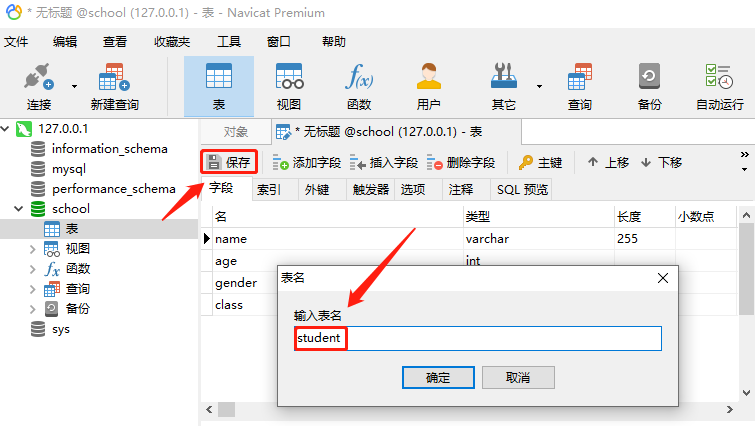Image resolution: width=755 pixels, height=426 pixels.
Task: Click the 自动运行 automation icon
Action: click(720, 87)
